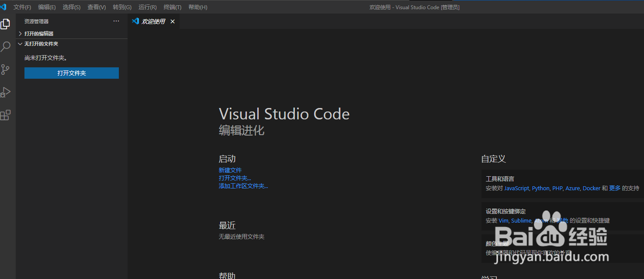The width and height of the screenshot is (644, 279).
Task: Click the Visual Studio Code heading
Action: 284,114
